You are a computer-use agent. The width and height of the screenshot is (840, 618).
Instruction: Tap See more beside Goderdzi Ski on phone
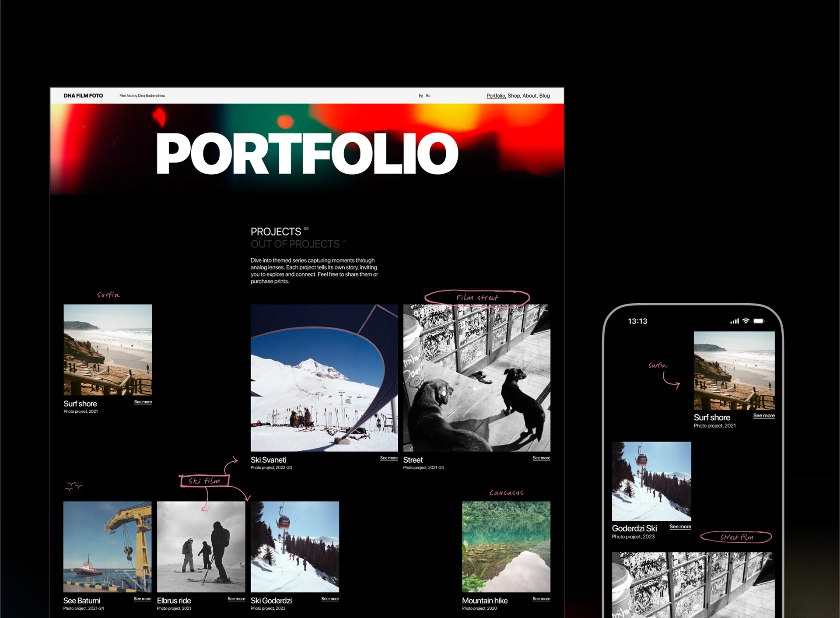click(x=680, y=527)
